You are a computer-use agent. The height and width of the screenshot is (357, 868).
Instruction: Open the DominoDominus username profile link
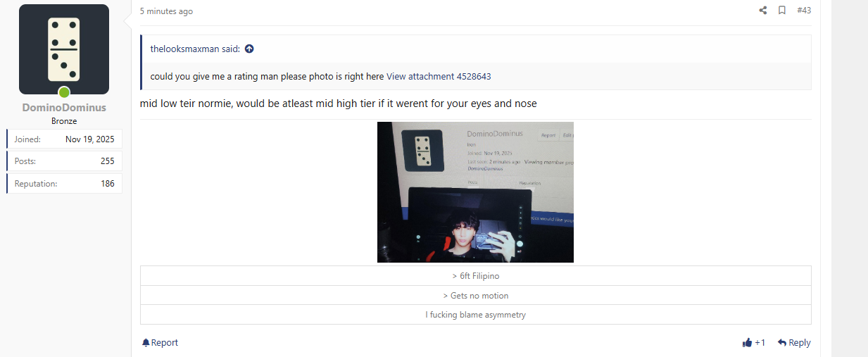click(64, 108)
